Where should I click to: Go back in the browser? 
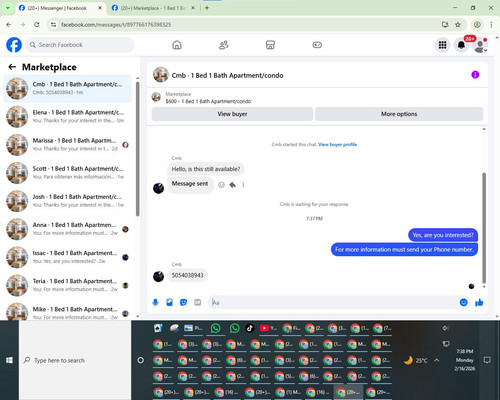(x=9, y=25)
